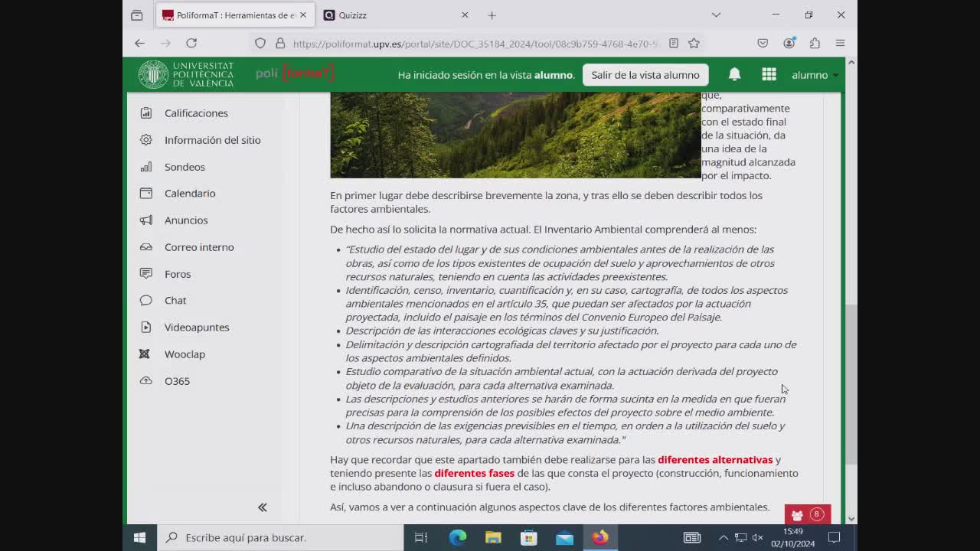Screen dimensions: 980x551
Task: Open Sondeos in the sidebar
Action: [x=185, y=167]
